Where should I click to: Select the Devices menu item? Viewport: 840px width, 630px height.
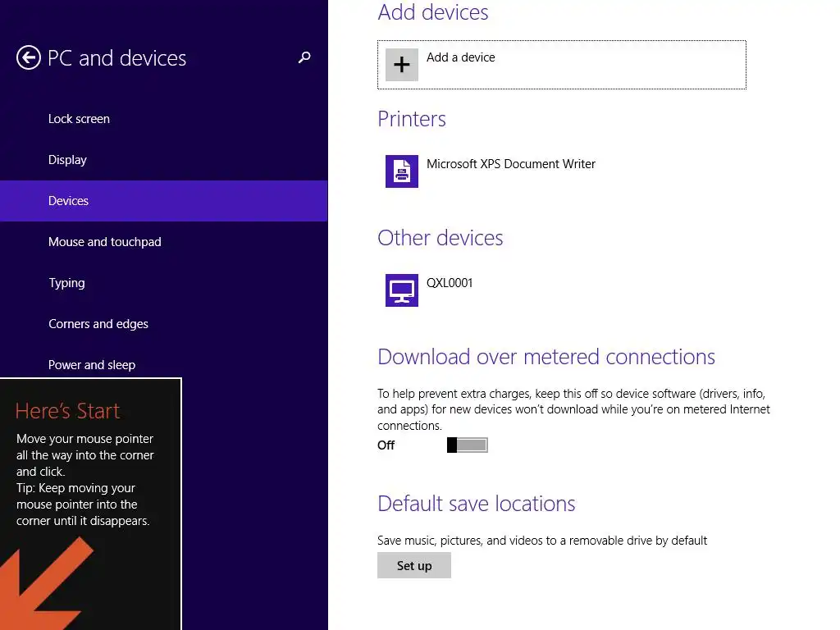pos(68,201)
